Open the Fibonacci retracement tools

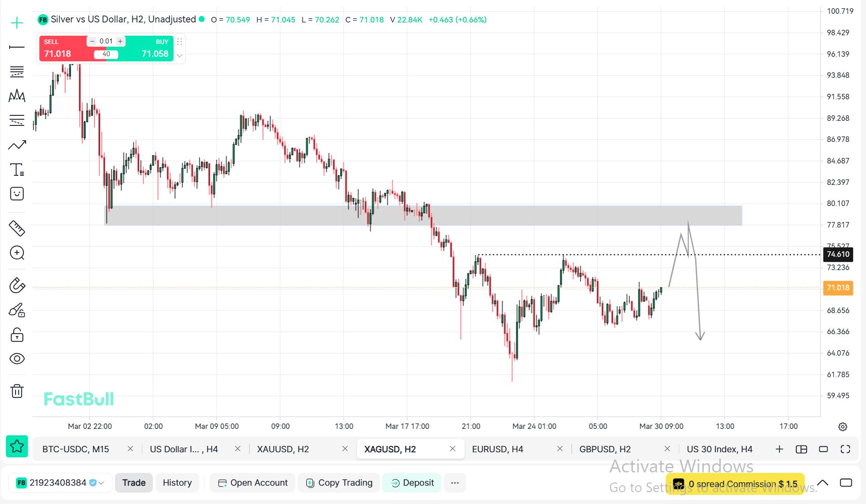(17, 72)
